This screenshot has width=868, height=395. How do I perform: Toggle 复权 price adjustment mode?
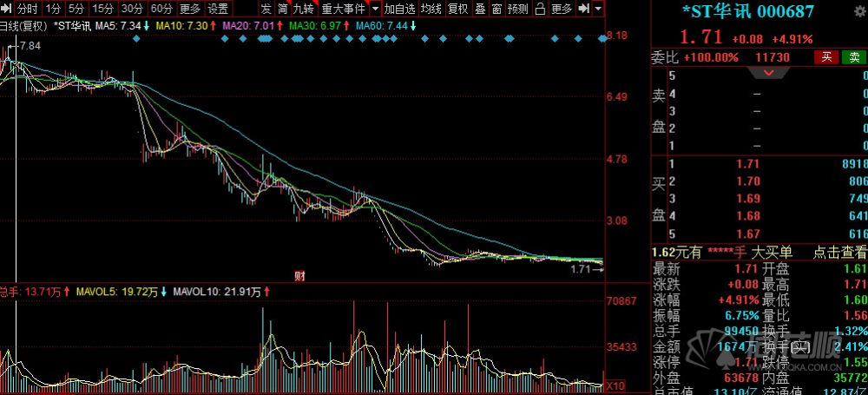[457, 9]
